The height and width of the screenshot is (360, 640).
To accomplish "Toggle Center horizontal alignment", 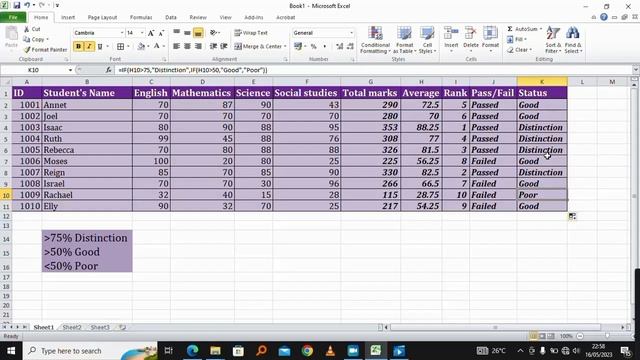I will pos(187,47).
